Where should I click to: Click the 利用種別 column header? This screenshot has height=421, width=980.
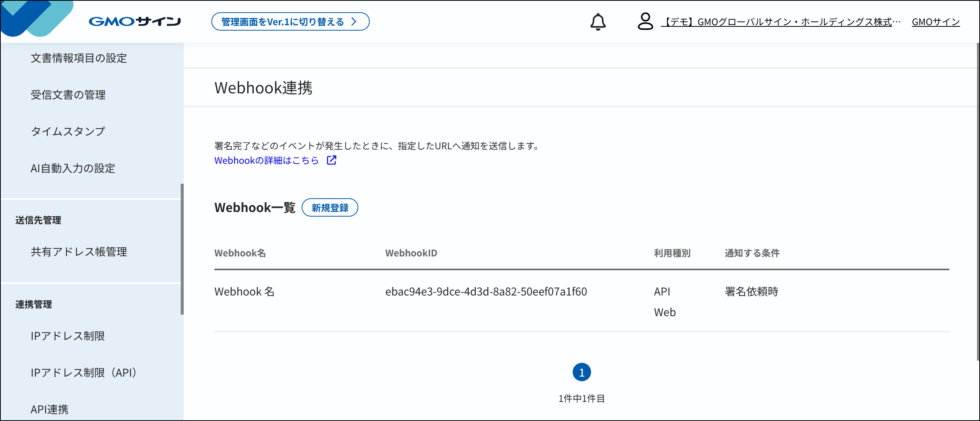point(672,253)
